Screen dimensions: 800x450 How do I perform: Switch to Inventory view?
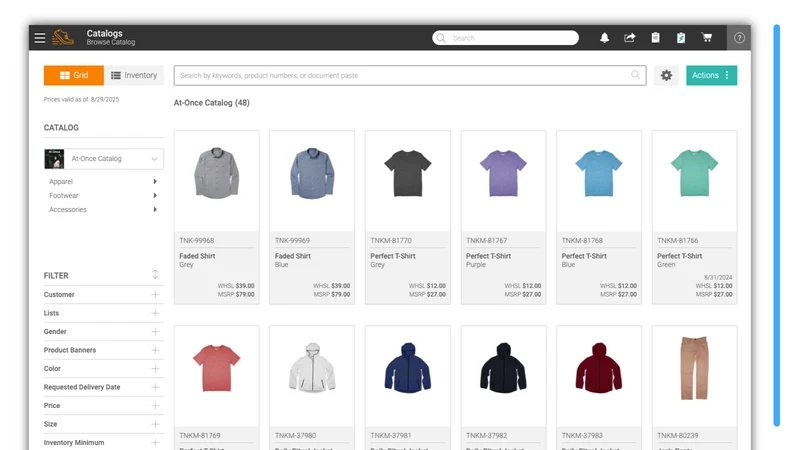click(134, 76)
